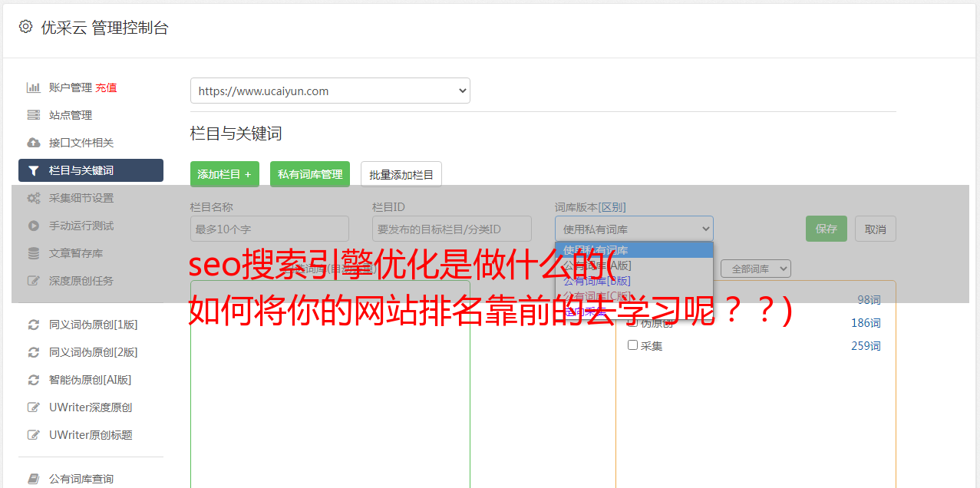Open 智能伪原创[AI版] in the sidebar
Image resolution: width=980 pixels, height=488 pixels.
point(91,380)
